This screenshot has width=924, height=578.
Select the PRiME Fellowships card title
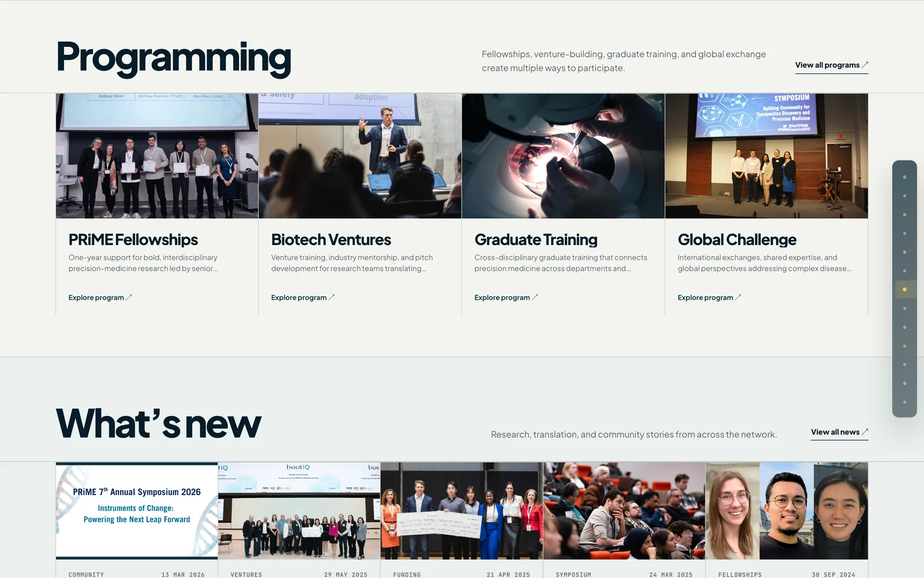coord(133,239)
